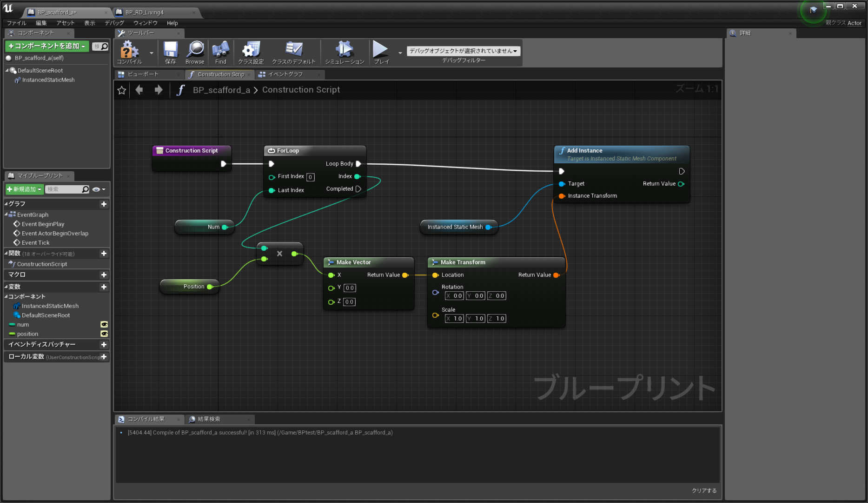Click the parent class Actor link
868x503 pixels.
(855, 23)
